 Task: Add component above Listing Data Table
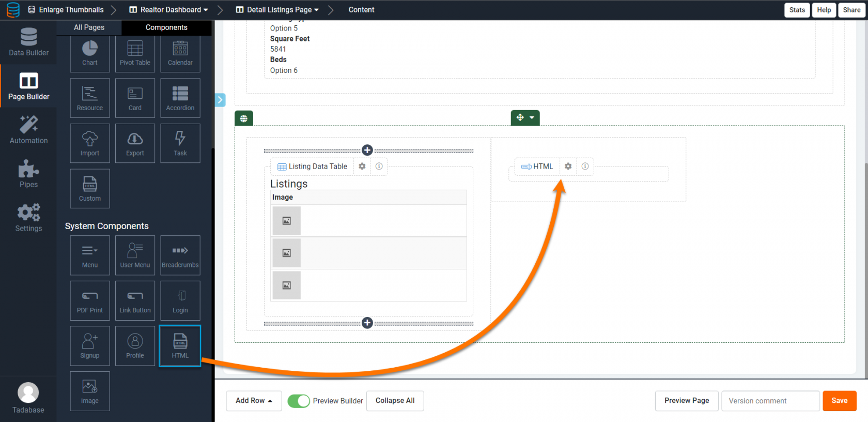367,150
